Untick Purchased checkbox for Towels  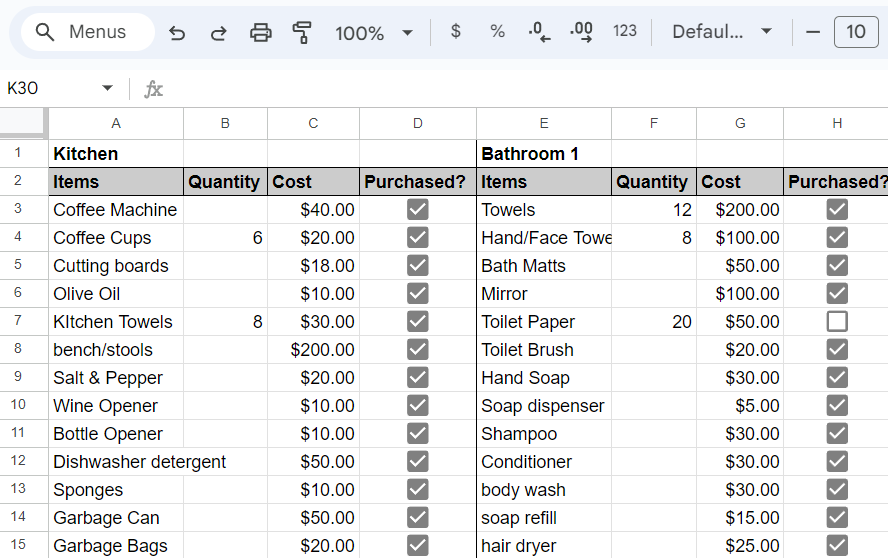click(837, 210)
